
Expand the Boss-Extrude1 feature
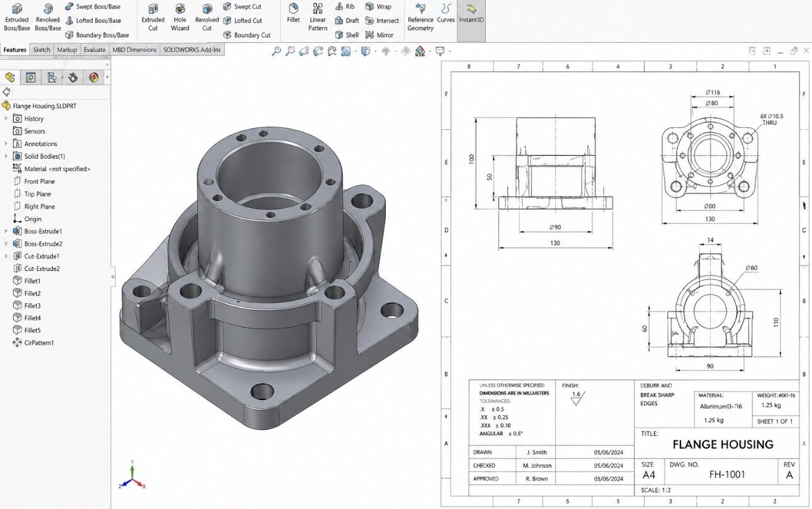6,231
